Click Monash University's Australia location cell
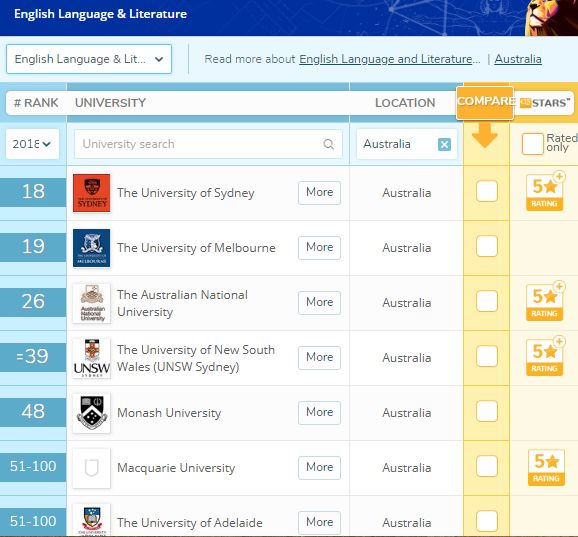The width and height of the screenshot is (578, 537). click(407, 413)
